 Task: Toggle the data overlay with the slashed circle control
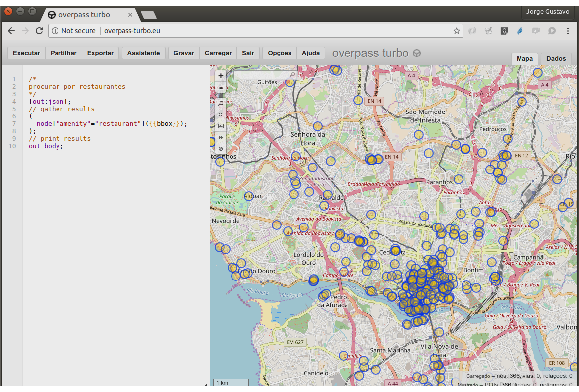(x=221, y=148)
